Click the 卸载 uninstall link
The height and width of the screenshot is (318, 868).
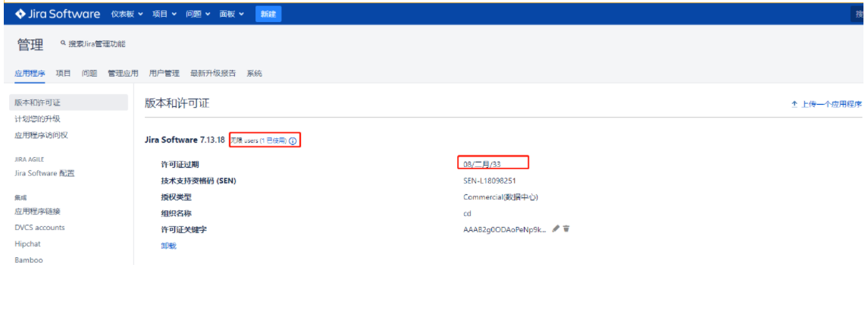click(168, 246)
